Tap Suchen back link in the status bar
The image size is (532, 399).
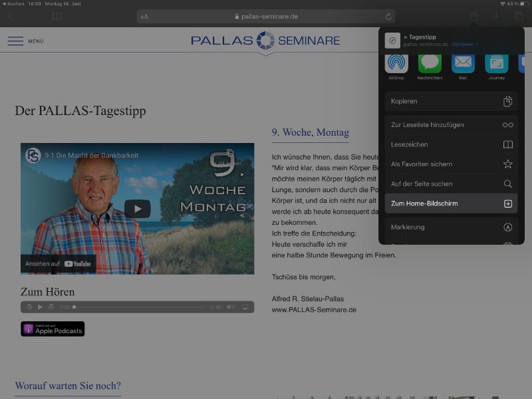coord(13,4)
